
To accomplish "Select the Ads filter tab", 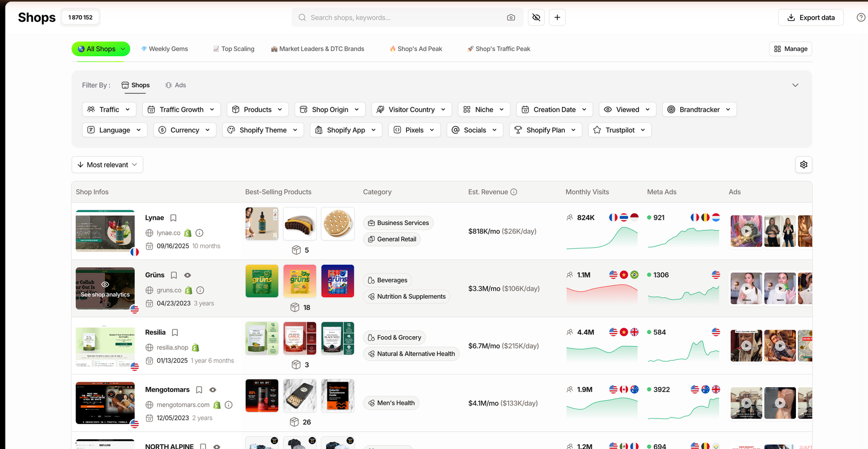I will pyautogui.click(x=176, y=85).
